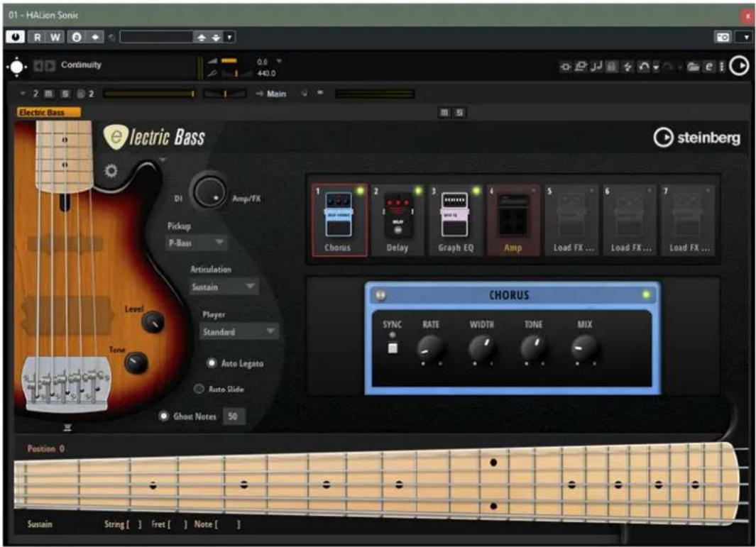The width and height of the screenshot is (756, 547).
Task: Click the open folder icon in toolbar
Action: click(x=694, y=67)
